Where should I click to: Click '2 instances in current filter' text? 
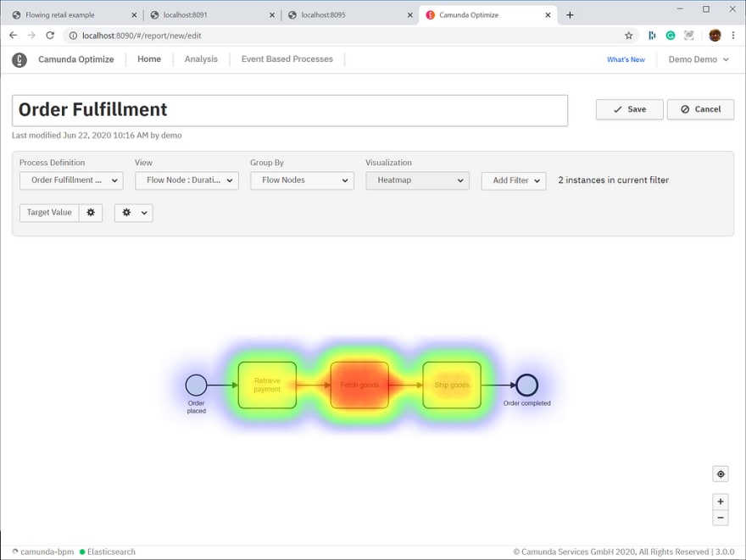(613, 180)
